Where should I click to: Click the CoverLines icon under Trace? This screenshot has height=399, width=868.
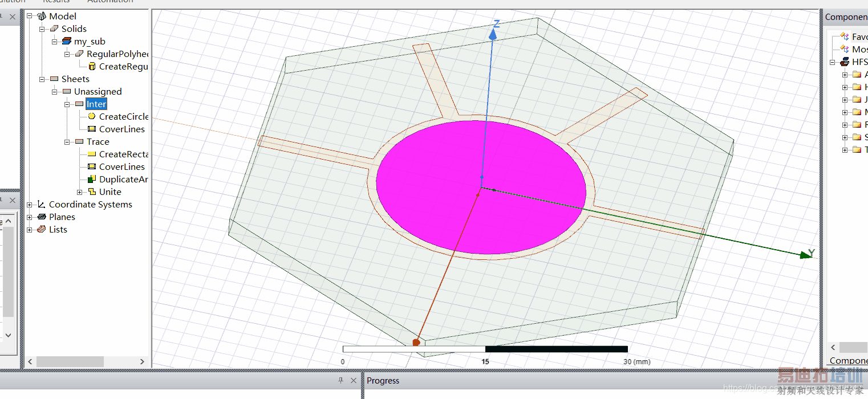(x=92, y=166)
